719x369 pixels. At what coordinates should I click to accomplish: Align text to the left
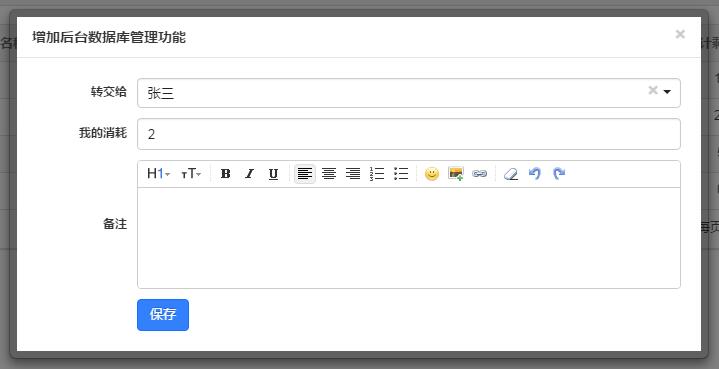tap(305, 174)
